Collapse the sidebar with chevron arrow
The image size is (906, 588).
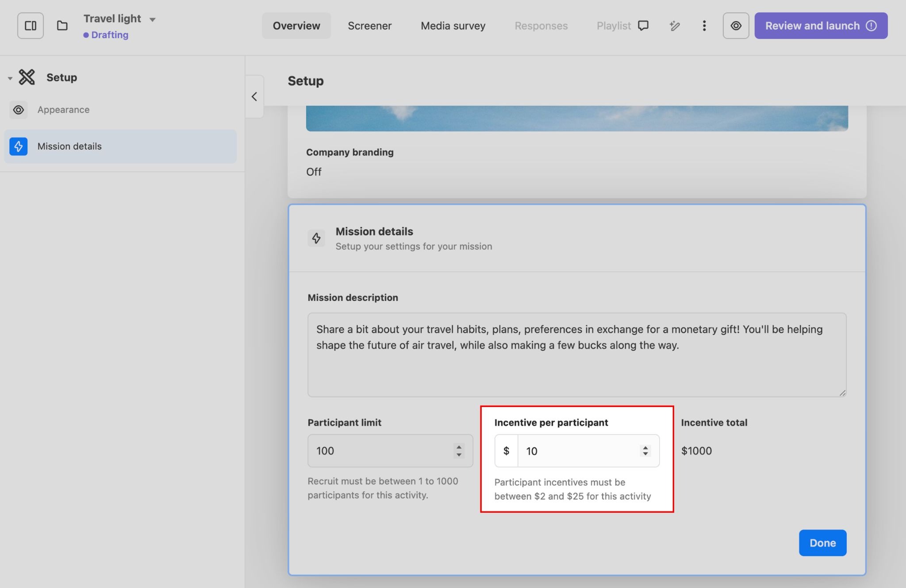click(x=254, y=96)
